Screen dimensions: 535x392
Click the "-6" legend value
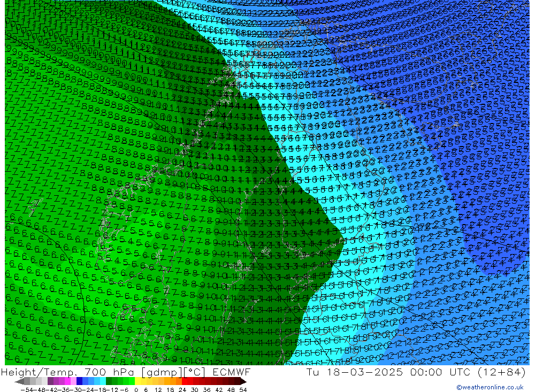124,390
